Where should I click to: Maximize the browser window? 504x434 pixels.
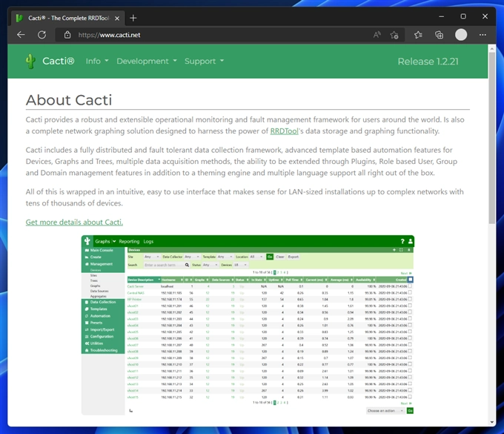[x=463, y=16]
